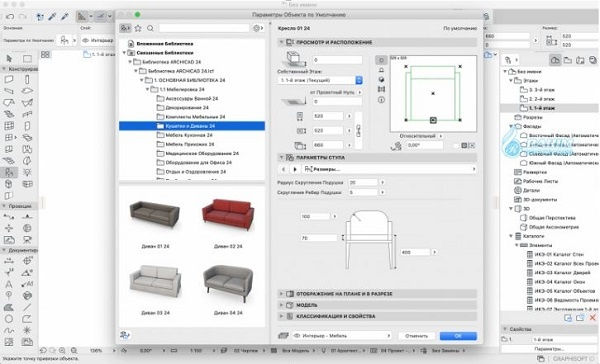Click the favorites star icon in dialog
This screenshot has height=364, width=600.
pyautogui.click(x=138, y=28)
